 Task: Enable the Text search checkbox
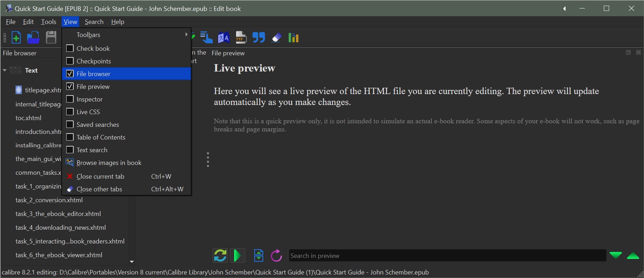70,150
